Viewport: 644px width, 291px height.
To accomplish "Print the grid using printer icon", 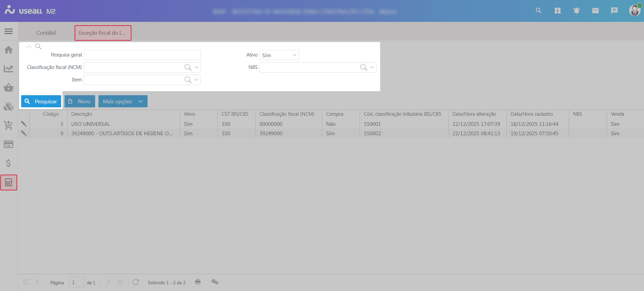I will (198, 282).
